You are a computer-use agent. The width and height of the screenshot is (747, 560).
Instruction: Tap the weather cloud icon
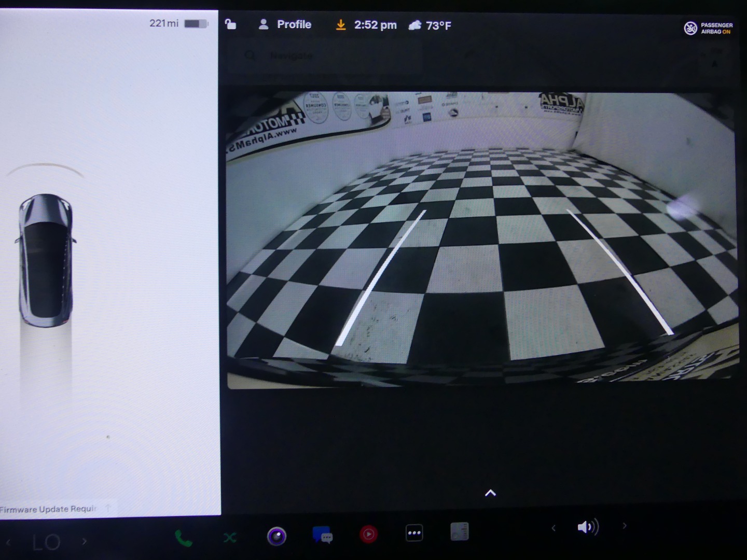coord(414,25)
